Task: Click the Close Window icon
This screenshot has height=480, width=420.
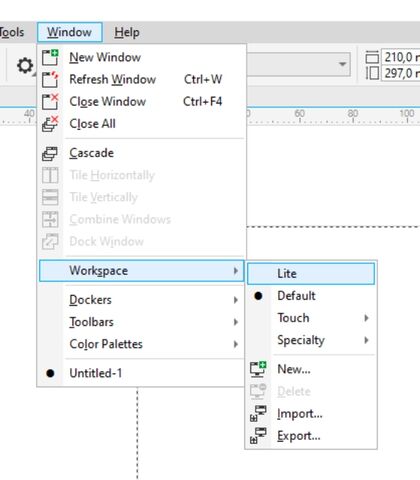Action: coord(50,102)
